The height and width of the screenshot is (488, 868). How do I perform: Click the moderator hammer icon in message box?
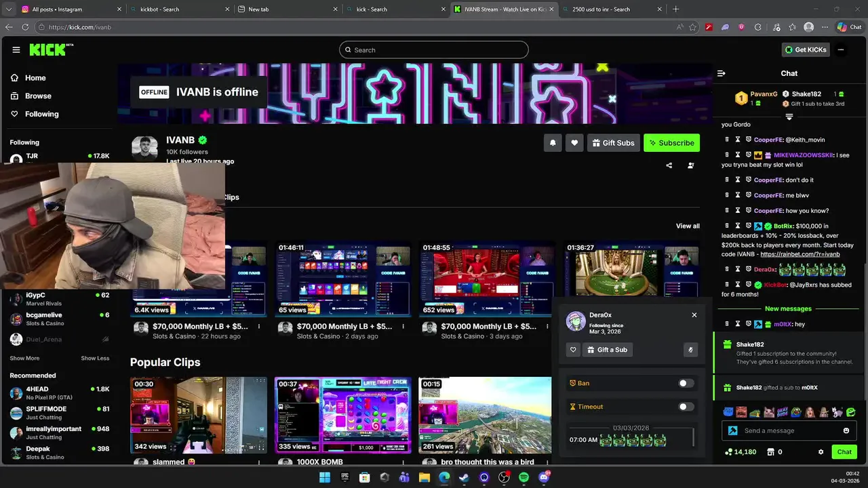click(x=733, y=430)
